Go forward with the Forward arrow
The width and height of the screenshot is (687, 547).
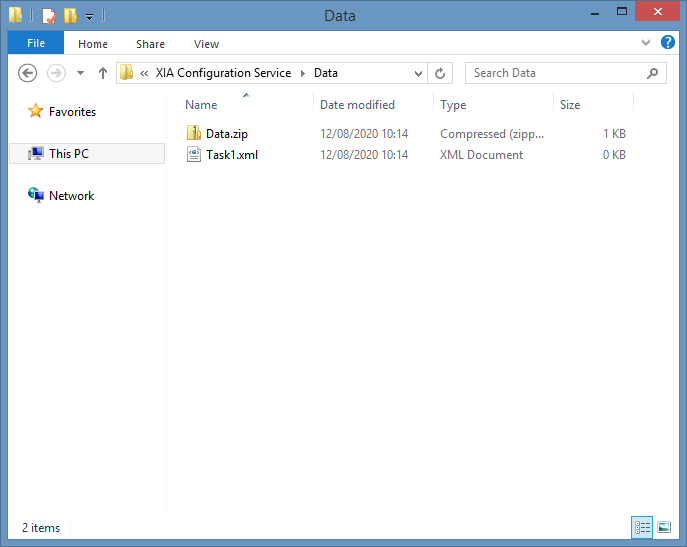pos(56,73)
